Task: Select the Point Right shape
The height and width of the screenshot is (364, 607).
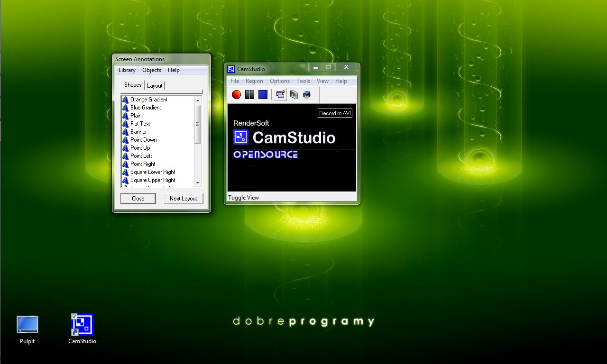Action: [143, 164]
